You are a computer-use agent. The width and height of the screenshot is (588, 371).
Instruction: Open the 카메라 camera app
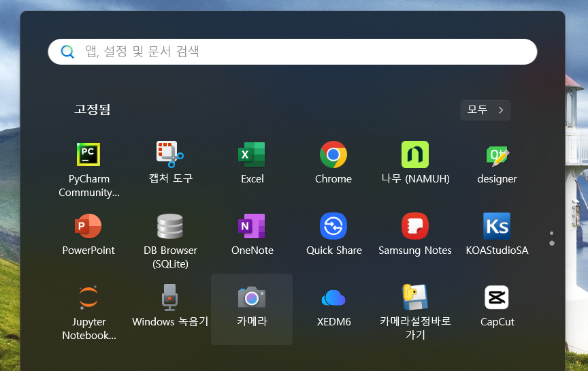coord(252,309)
